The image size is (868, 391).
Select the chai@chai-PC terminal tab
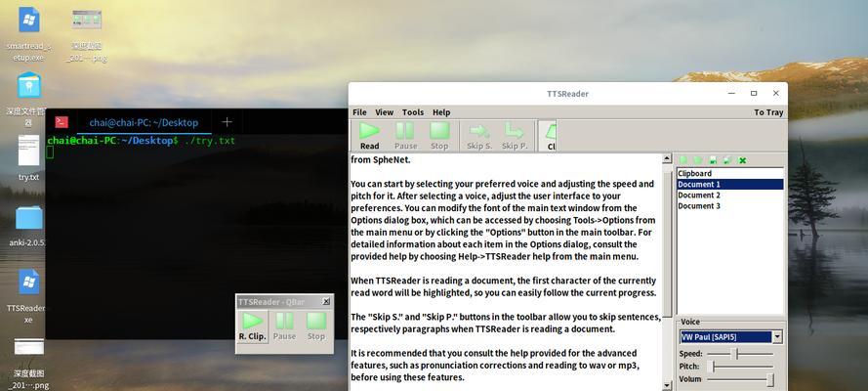click(144, 122)
